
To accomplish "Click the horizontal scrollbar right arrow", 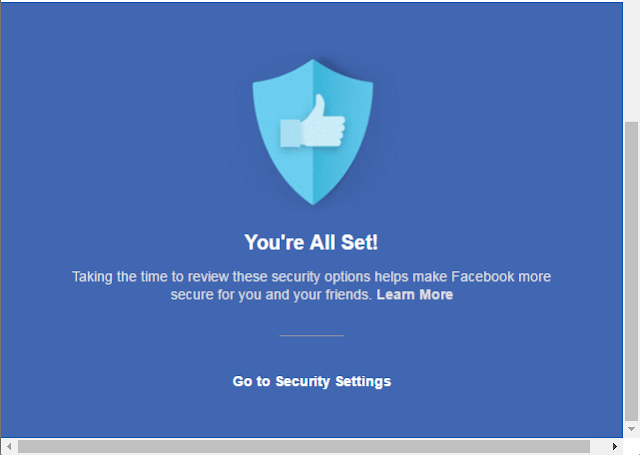I will (615, 446).
